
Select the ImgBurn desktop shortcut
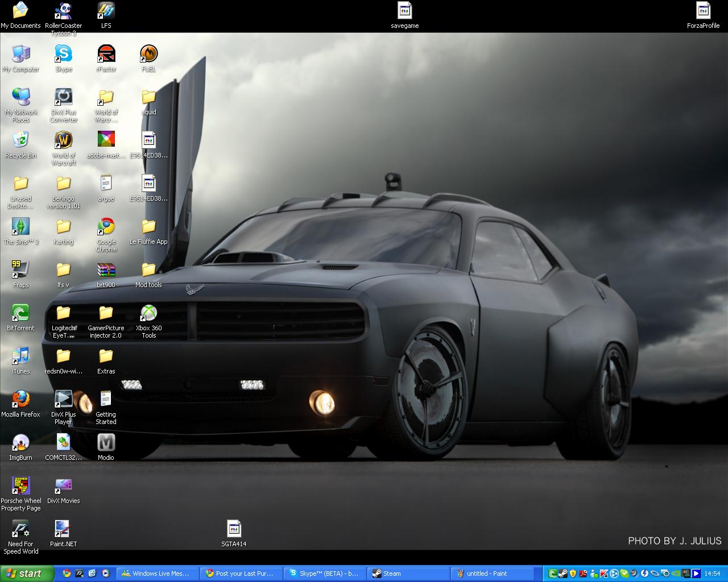coord(20,447)
